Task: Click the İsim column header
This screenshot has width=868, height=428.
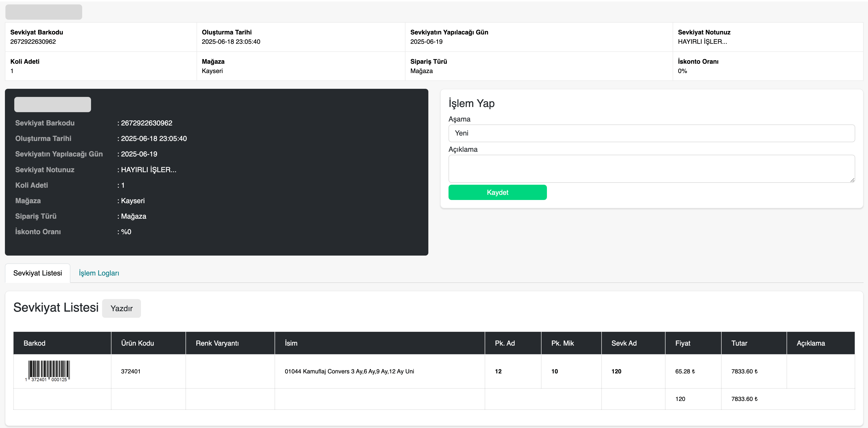Action: (291, 343)
